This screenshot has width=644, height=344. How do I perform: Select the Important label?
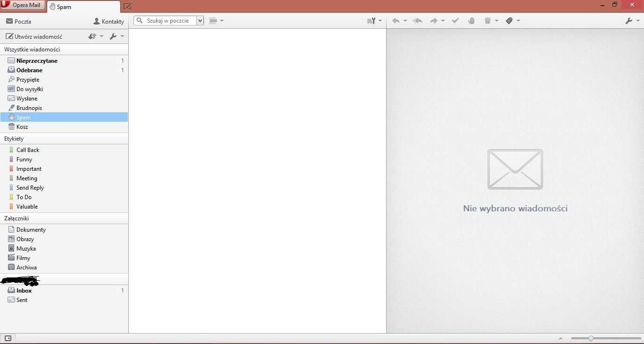coord(64,168)
